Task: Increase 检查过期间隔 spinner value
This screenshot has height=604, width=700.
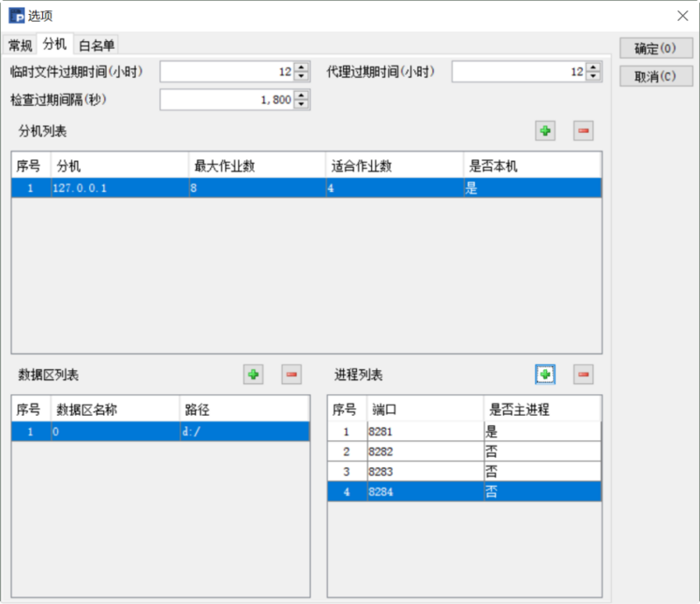Action: pyautogui.click(x=302, y=95)
